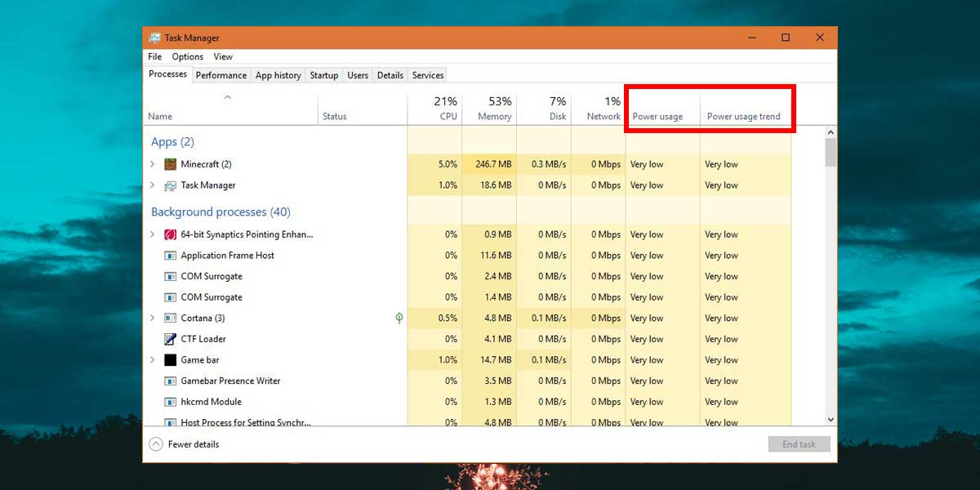Click the scrollbar down arrow
Viewport: 980px width, 490px height.
coord(831,419)
